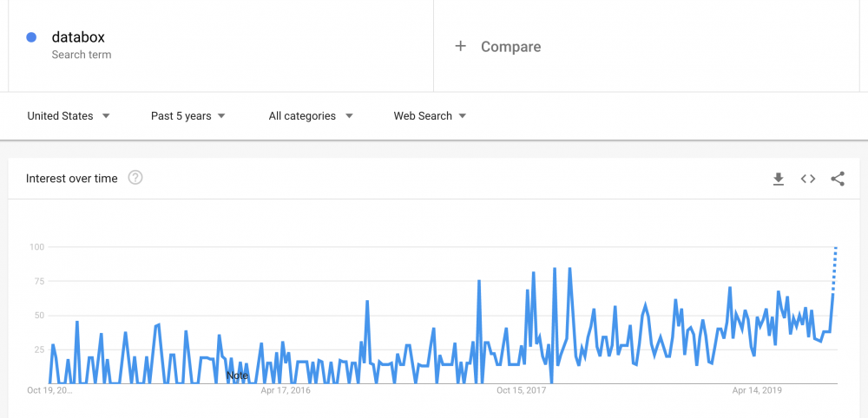Open the Past 5 years time range

tap(188, 115)
